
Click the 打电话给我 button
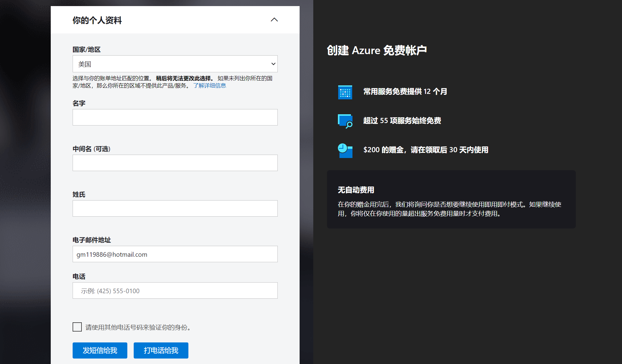[x=161, y=350]
